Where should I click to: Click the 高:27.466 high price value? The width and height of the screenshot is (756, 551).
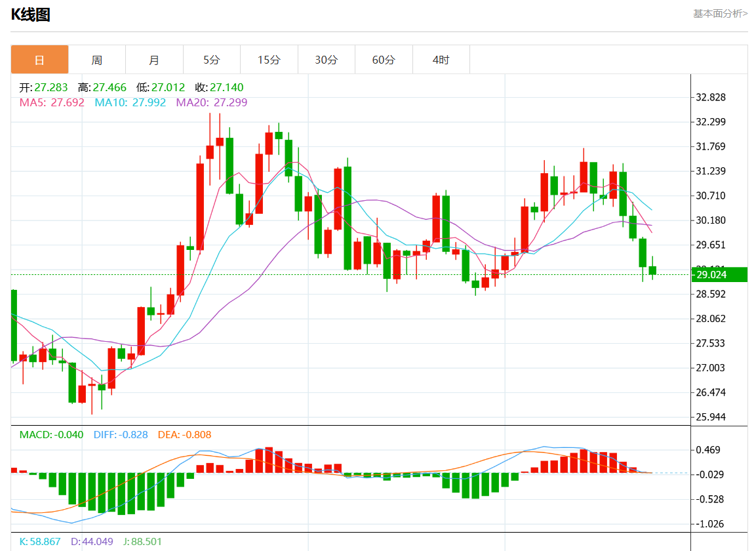pyautogui.click(x=102, y=87)
